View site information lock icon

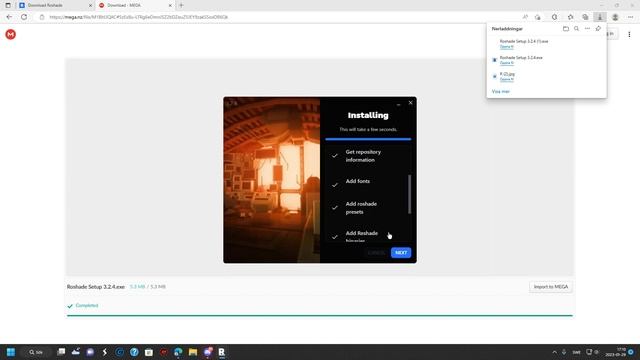tap(42, 17)
